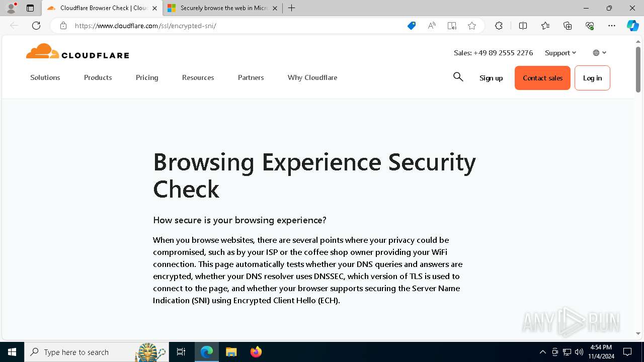Close the Securely browse the web tab
Image resolution: width=644 pixels, height=362 pixels.
(x=275, y=8)
